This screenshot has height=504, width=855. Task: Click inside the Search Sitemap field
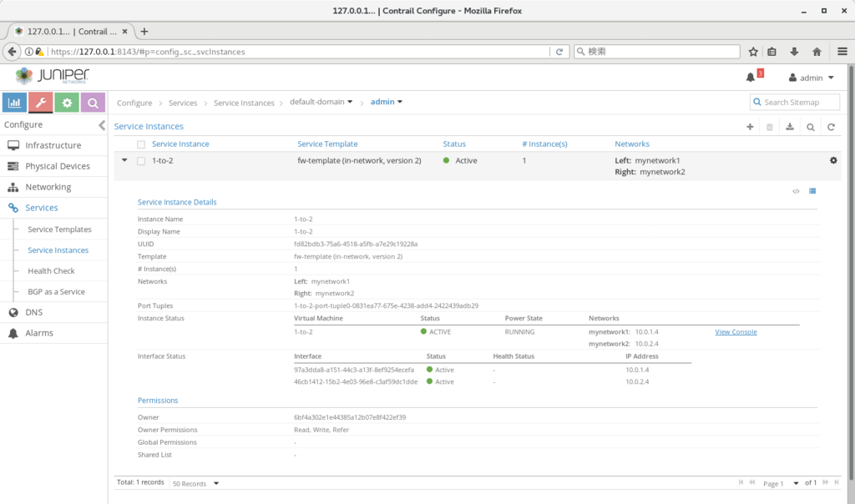[795, 102]
